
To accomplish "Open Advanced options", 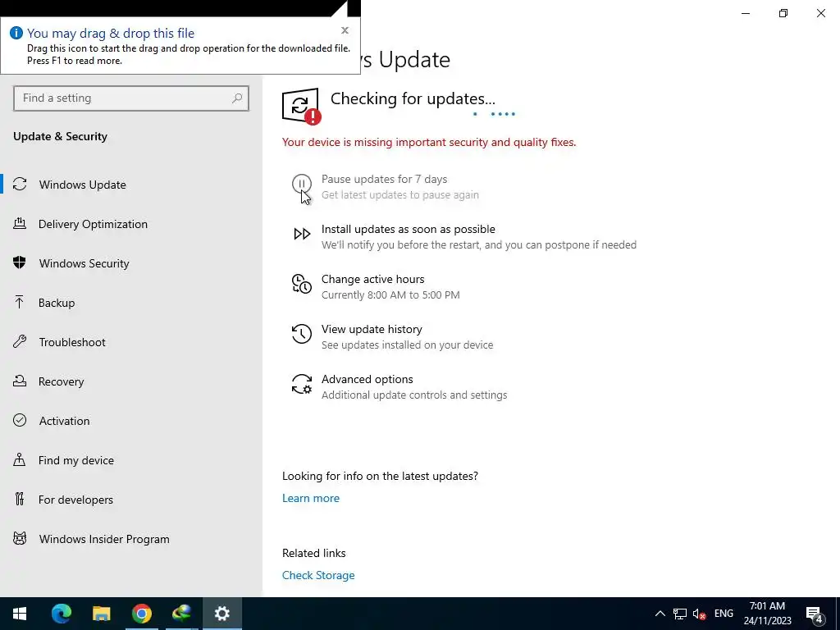I will [x=367, y=379].
